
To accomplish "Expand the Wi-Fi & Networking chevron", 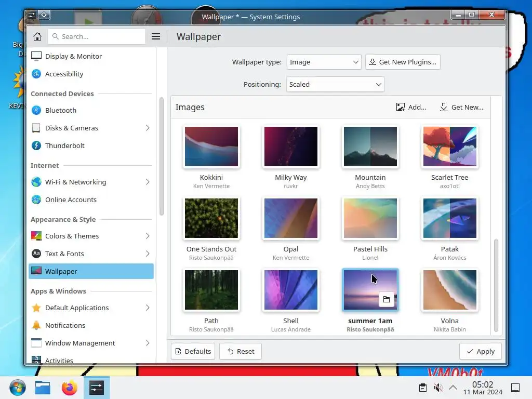I will pos(148,182).
